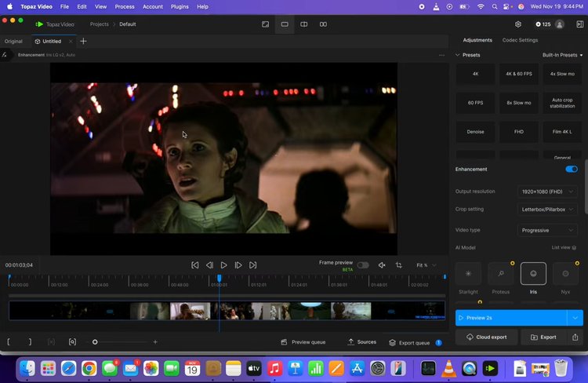Screen dimensions: 588x383
Task: Click the Preview 2s button
Action: [511, 318]
